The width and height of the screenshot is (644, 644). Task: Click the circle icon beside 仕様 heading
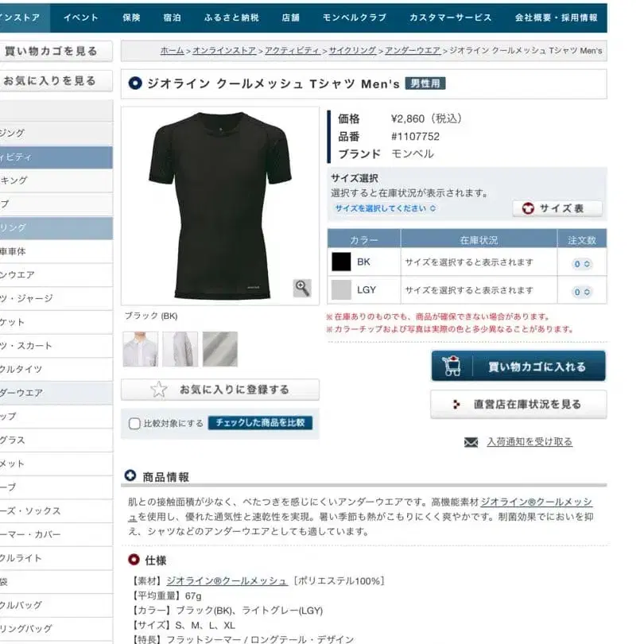tap(134, 560)
